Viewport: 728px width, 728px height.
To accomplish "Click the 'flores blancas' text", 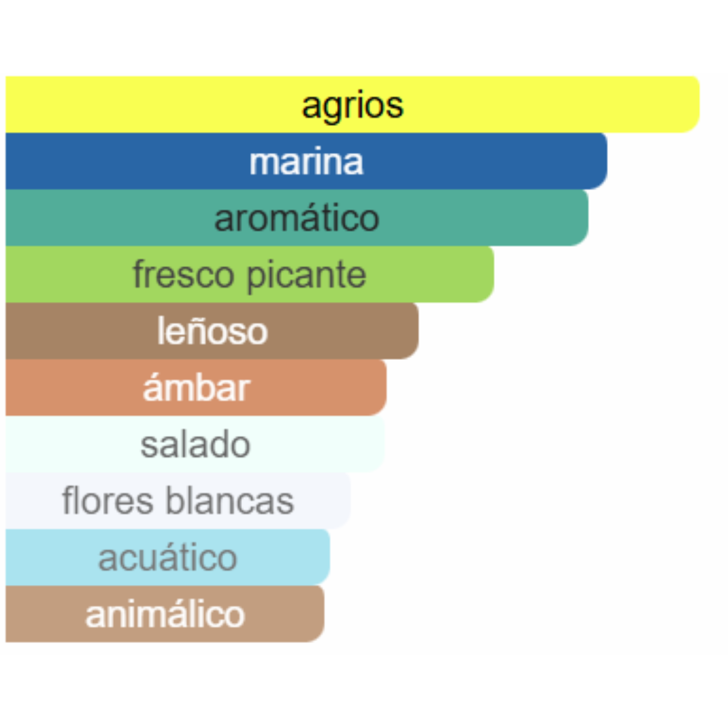I will click(178, 501).
